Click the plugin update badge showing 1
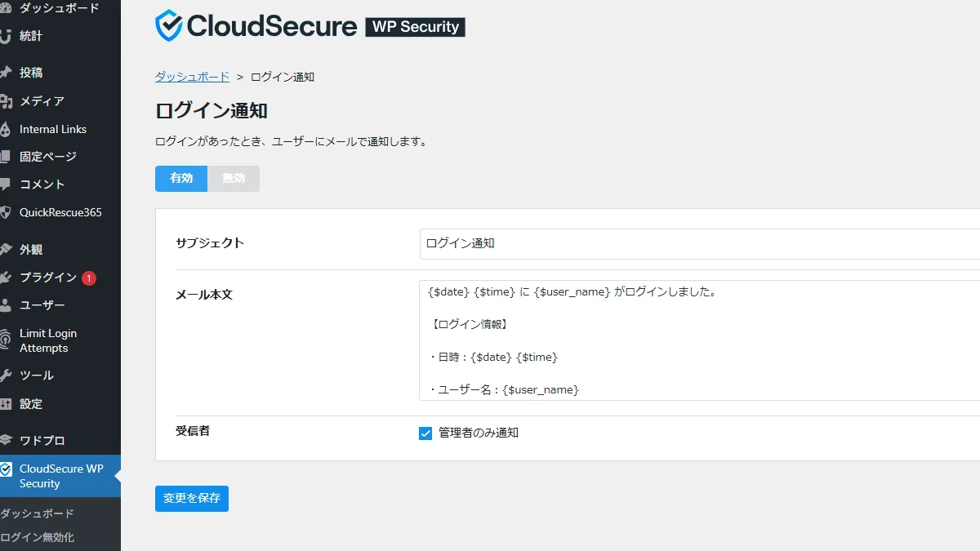This screenshot has height=551, width=980. pyautogui.click(x=89, y=278)
